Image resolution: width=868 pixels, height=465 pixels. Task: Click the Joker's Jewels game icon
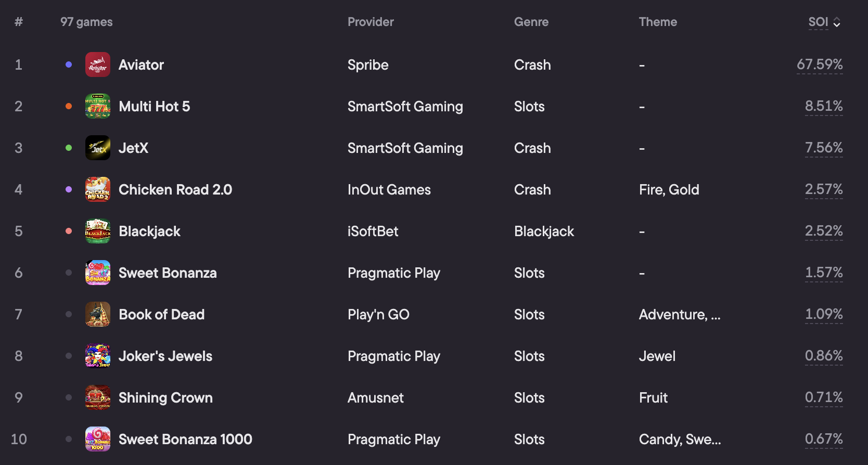[98, 356]
